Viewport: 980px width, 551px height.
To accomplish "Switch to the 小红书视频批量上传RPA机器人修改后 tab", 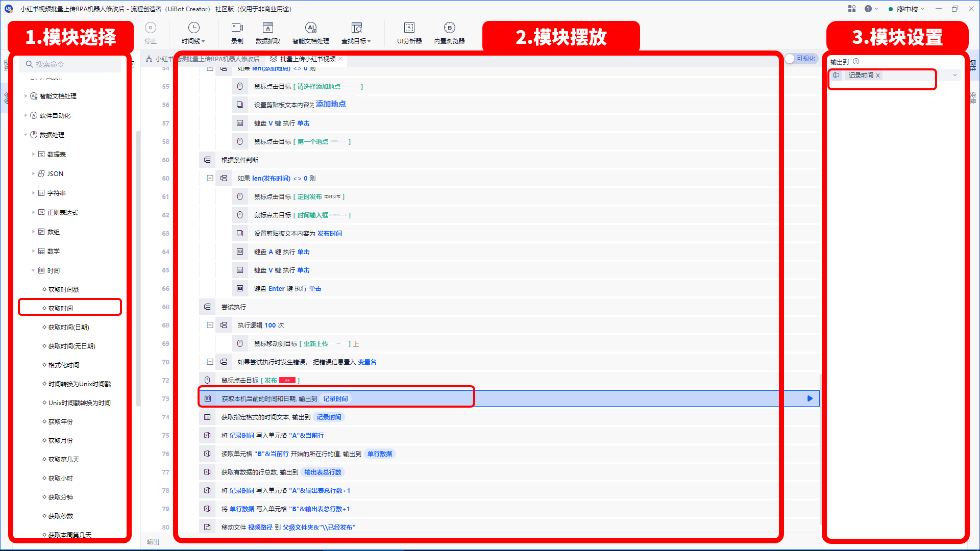I will (x=207, y=59).
